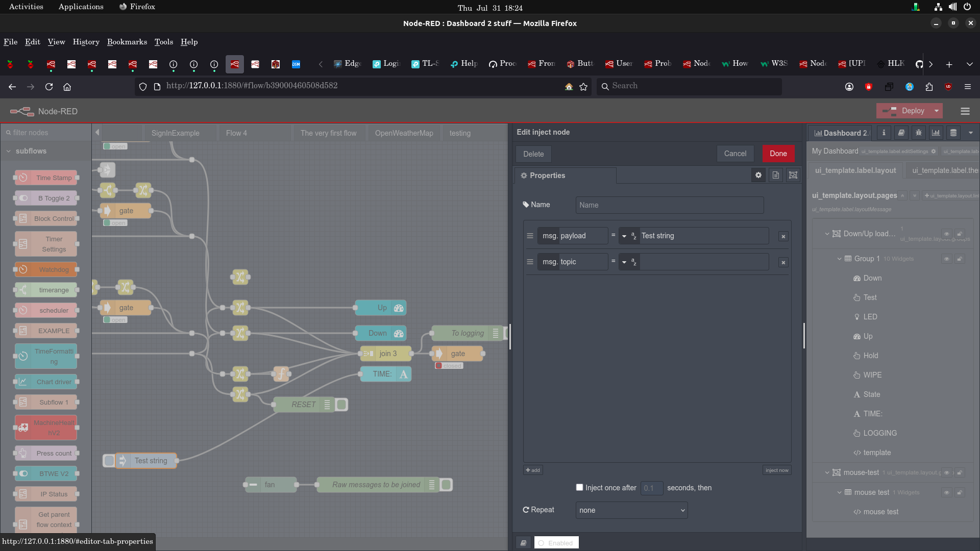This screenshot has width=980, height=551.
Task: Click the Name input field
Action: click(x=669, y=205)
